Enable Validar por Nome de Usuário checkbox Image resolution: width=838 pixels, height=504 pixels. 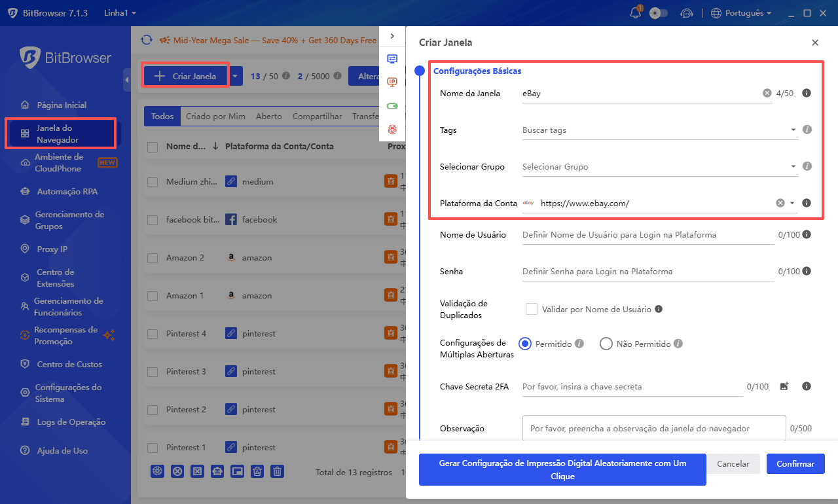pos(532,309)
